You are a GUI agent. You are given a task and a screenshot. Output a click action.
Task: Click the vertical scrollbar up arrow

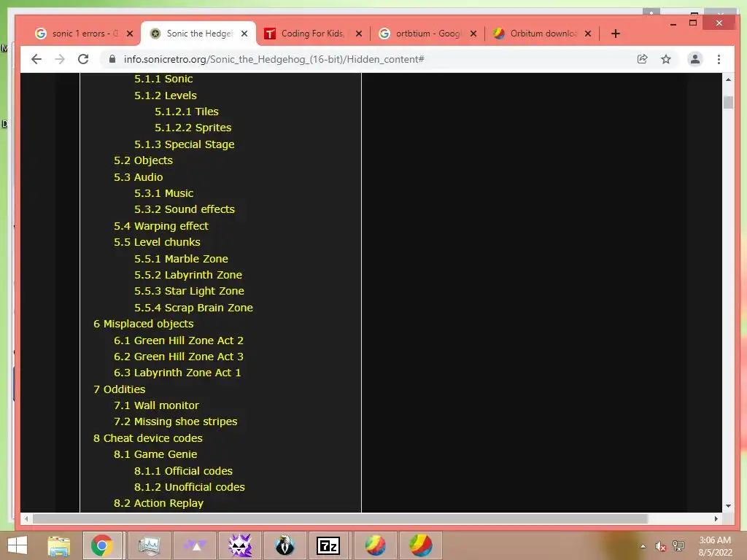[728, 79]
